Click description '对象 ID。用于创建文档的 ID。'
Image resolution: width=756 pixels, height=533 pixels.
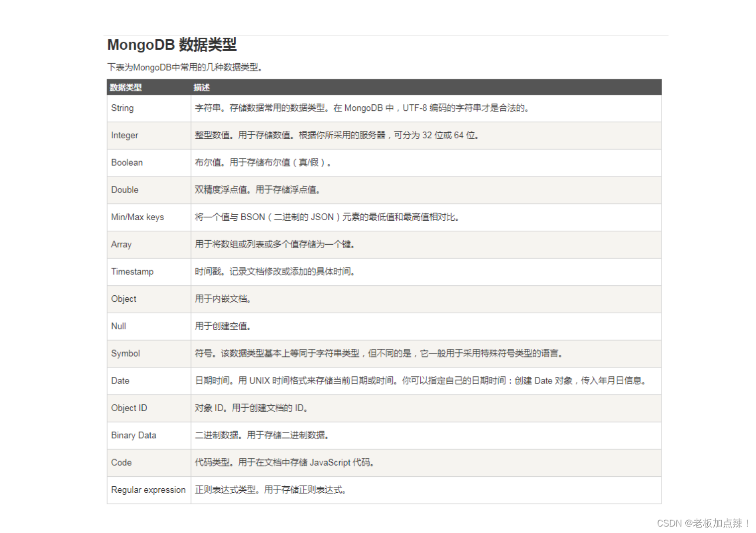pyautogui.click(x=252, y=408)
